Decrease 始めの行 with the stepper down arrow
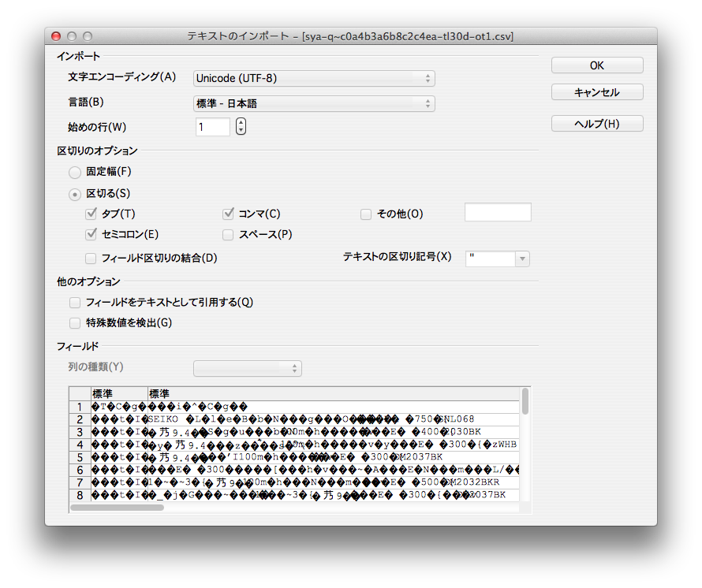Viewport: 702px width, 588px height. coord(241,131)
